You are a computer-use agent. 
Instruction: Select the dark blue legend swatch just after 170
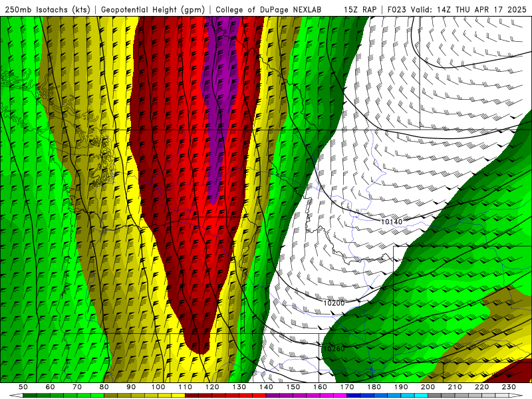point(354,396)
